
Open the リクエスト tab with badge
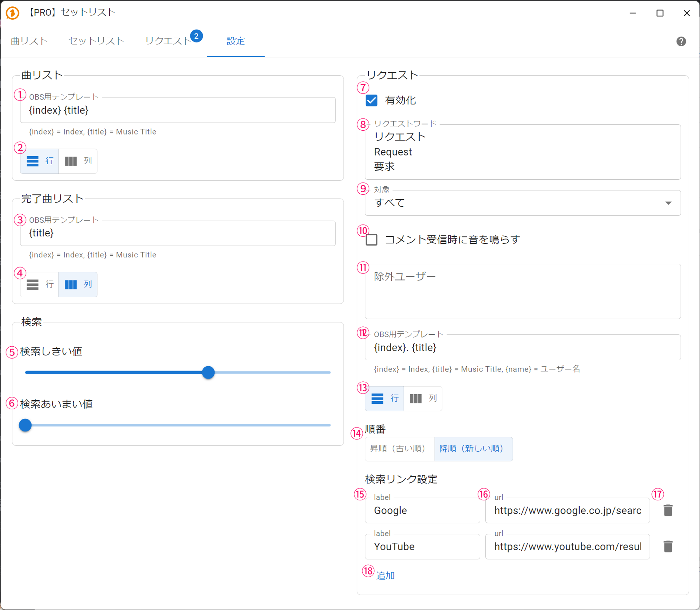click(169, 41)
